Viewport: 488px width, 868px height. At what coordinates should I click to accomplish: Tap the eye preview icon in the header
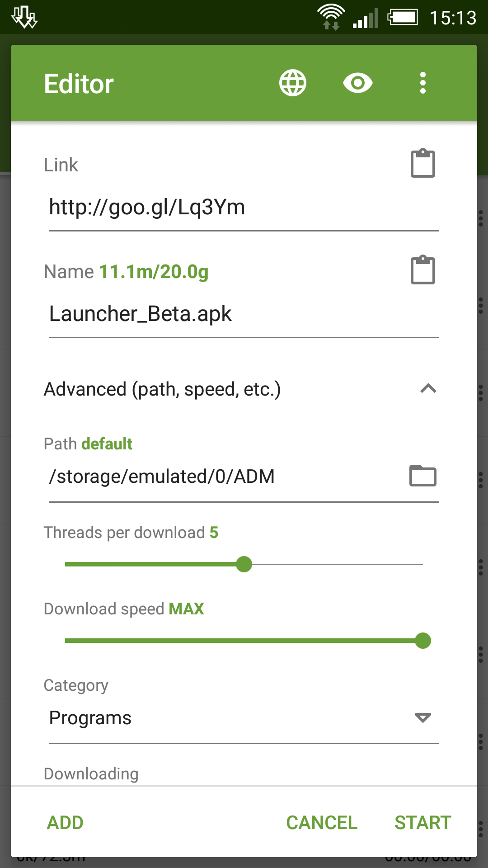coord(357,83)
